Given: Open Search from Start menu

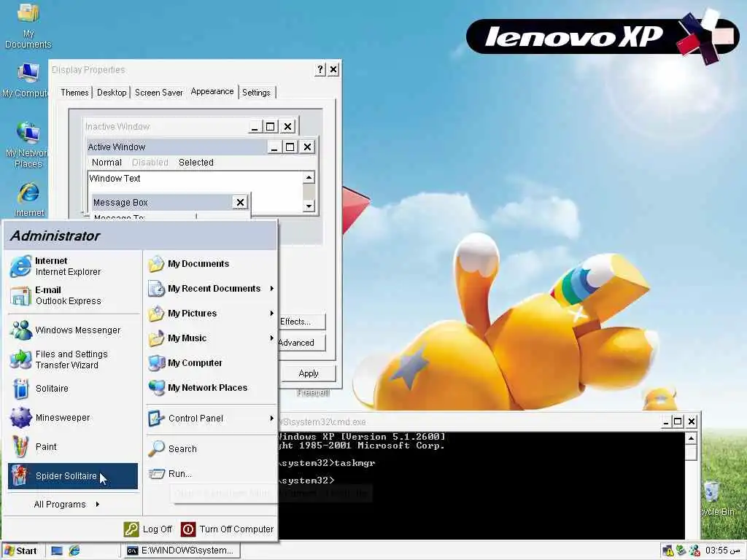Looking at the screenshot, I should click(x=211, y=448).
